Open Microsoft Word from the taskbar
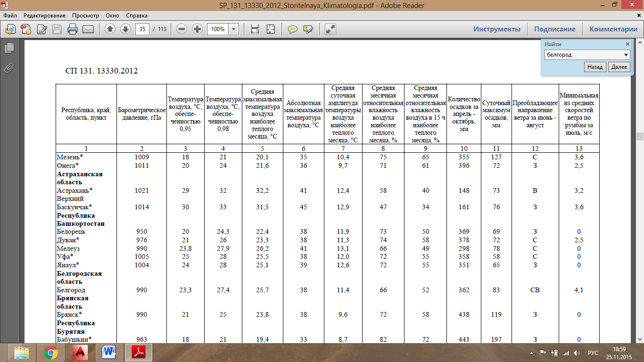The width and height of the screenshot is (644, 362). point(109,353)
